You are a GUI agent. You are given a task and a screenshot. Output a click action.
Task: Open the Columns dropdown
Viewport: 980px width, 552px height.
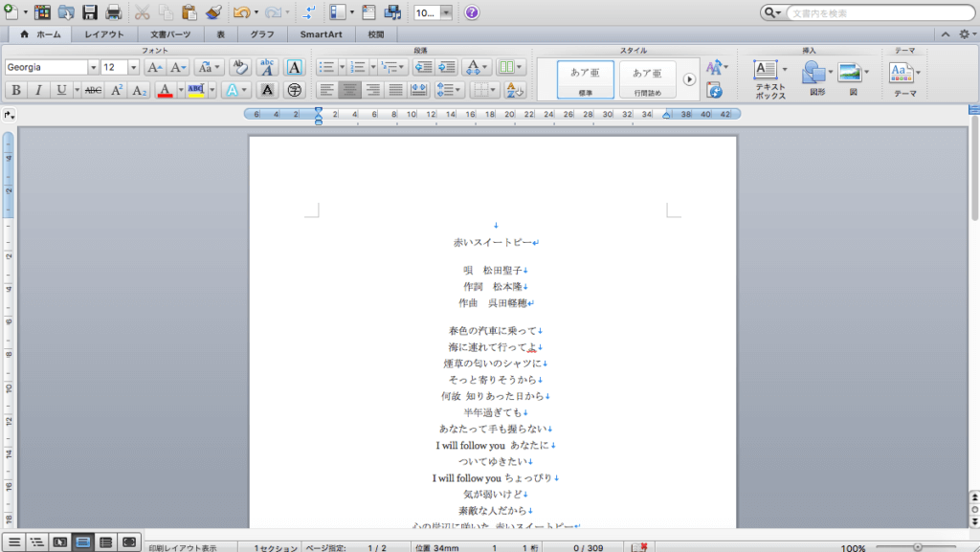(x=510, y=67)
